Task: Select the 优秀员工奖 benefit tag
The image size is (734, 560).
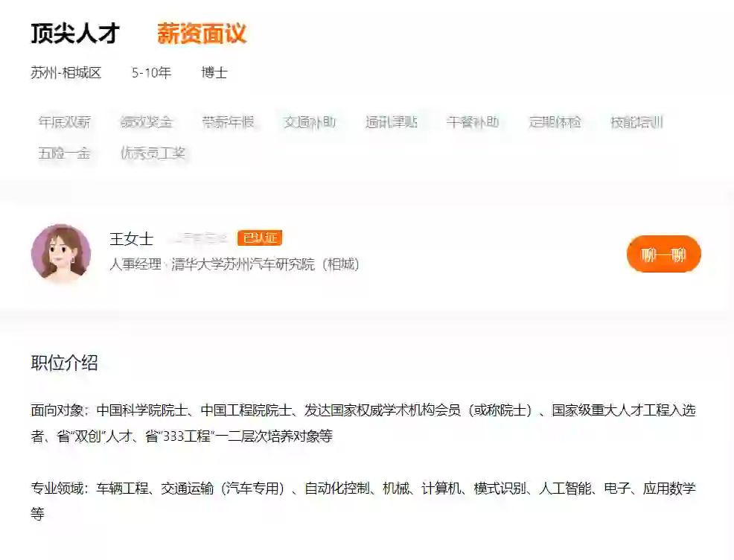Action: (x=153, y=154)
